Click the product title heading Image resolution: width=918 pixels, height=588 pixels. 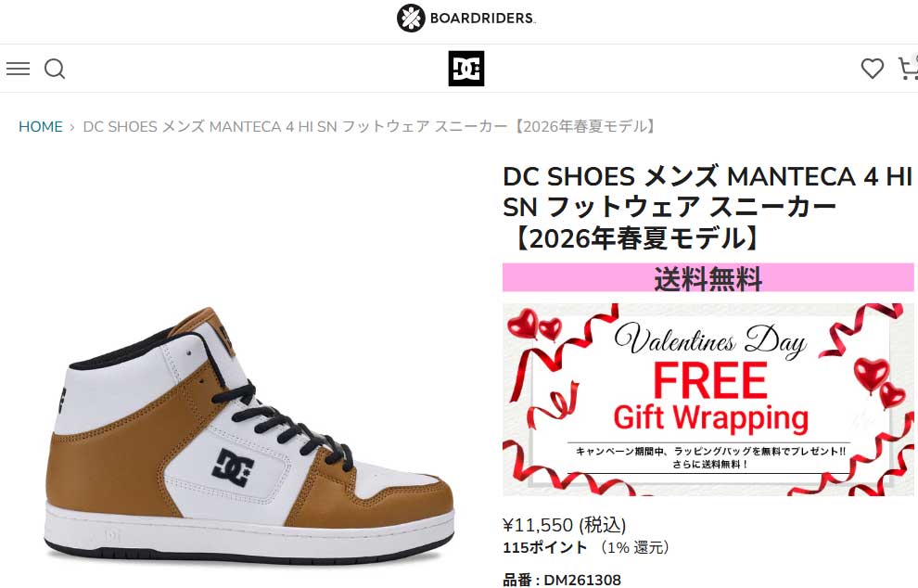(x=708, y=208)
